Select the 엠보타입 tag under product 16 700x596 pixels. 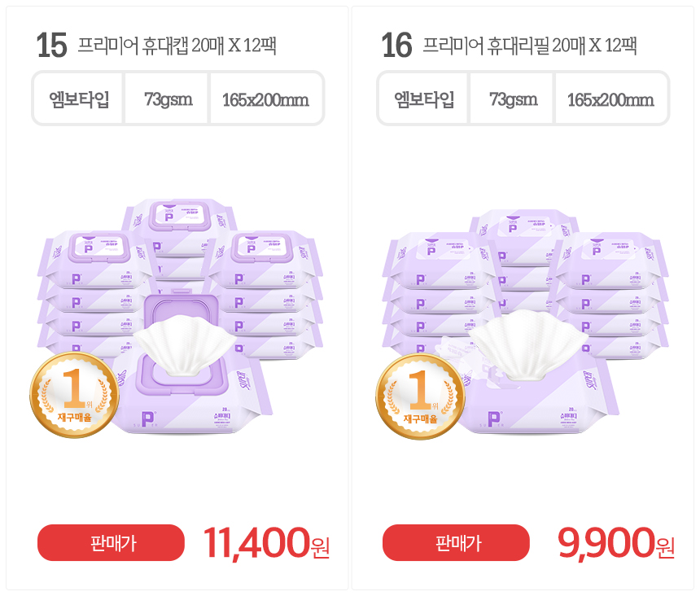pos(424,99)
